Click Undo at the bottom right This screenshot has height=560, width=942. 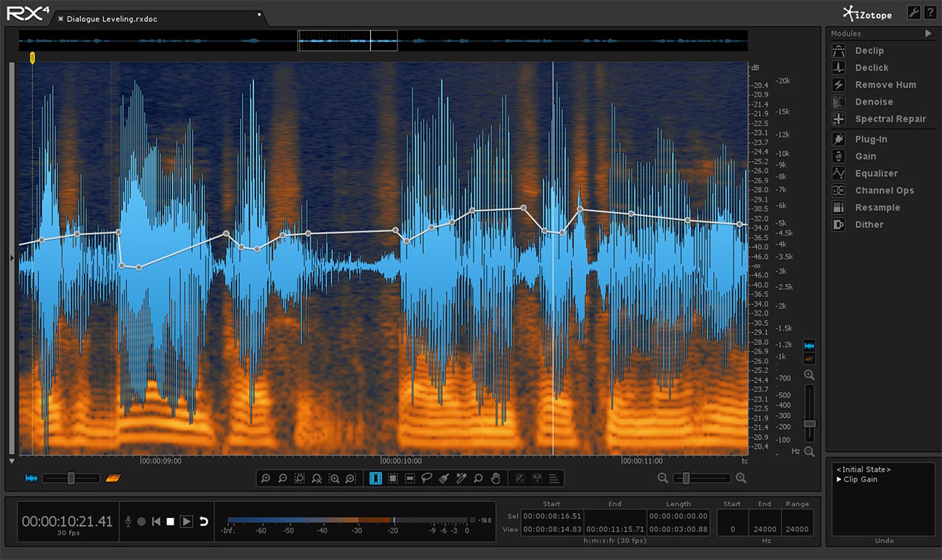[883, 540]
